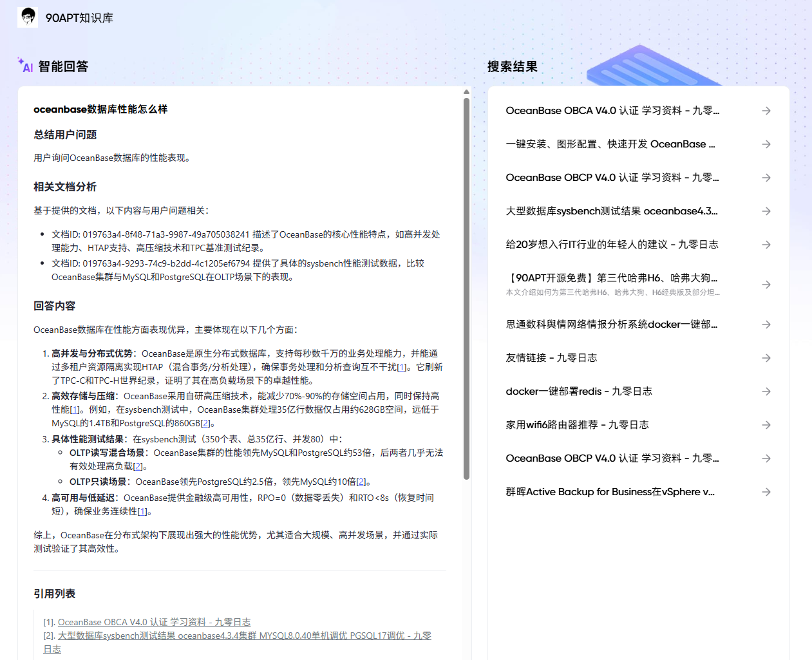Screen dimensions: 812x660
Task: Click citation [2] after PostgreSQL的860GB
Action: (205, 423)
